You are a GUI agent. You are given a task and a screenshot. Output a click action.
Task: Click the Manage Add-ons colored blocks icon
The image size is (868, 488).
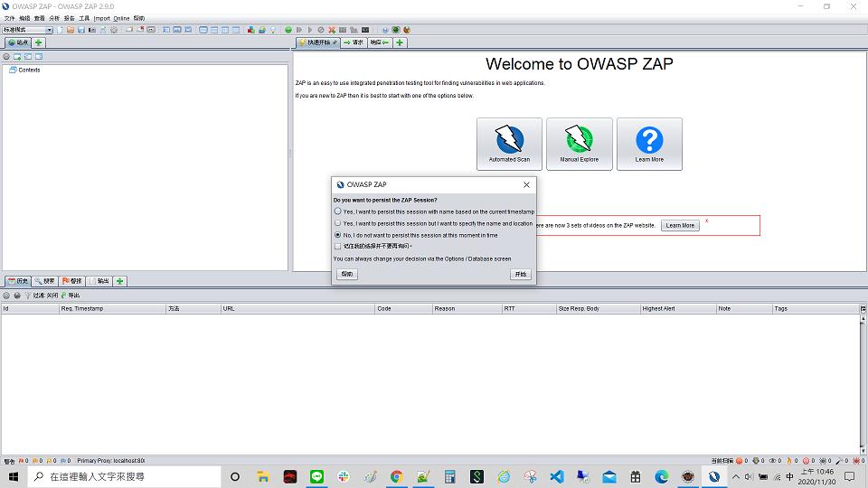[250, 30]
